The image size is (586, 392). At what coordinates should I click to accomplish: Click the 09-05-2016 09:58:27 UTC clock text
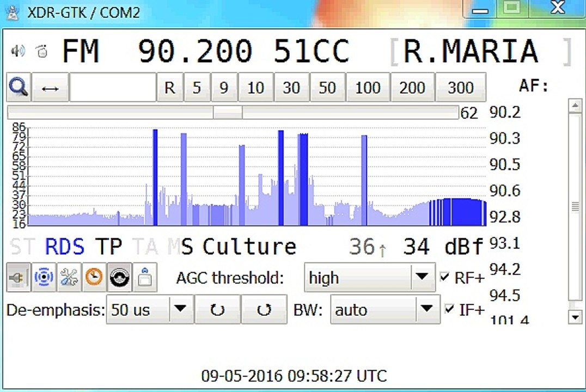coord(294,376)
